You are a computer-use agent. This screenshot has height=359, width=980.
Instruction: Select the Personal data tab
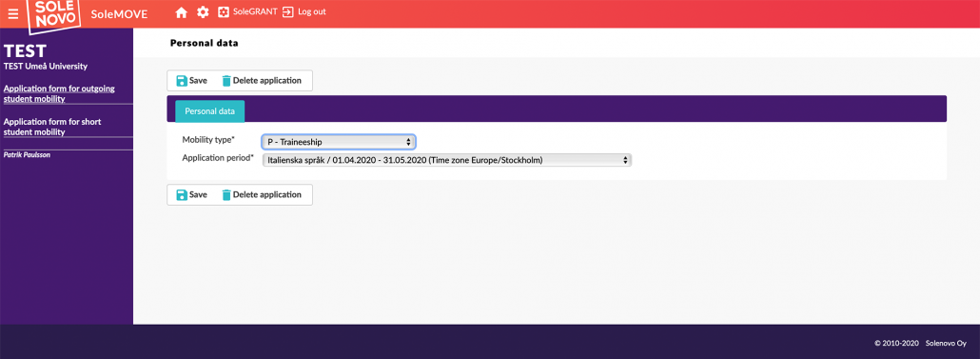[x=210, y=111]
